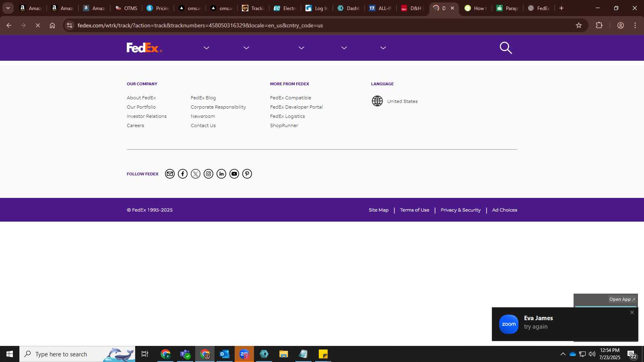644x362 pixels.
Task: Open Ad Choices footer link
Action: tap(505, 210)
